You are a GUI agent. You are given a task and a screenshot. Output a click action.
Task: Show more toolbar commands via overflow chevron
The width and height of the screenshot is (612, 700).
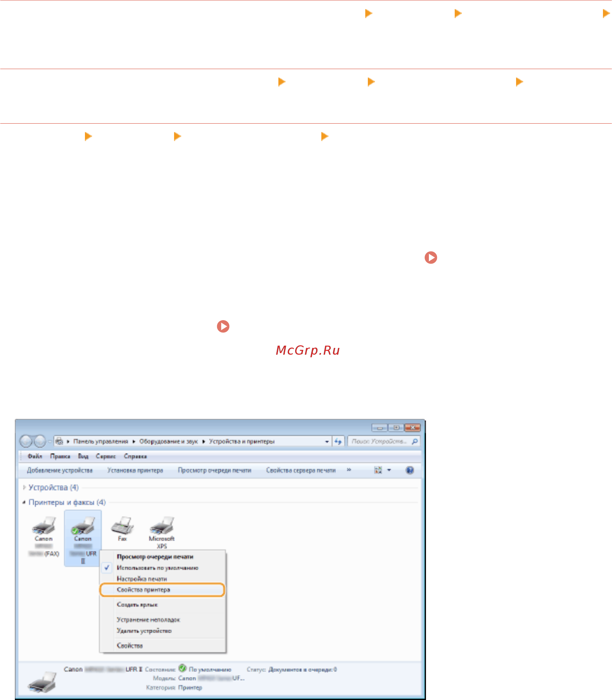[349, 470]
